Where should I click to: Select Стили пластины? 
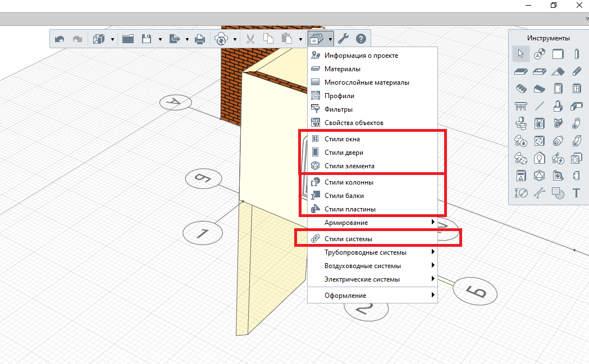[373, 209]
